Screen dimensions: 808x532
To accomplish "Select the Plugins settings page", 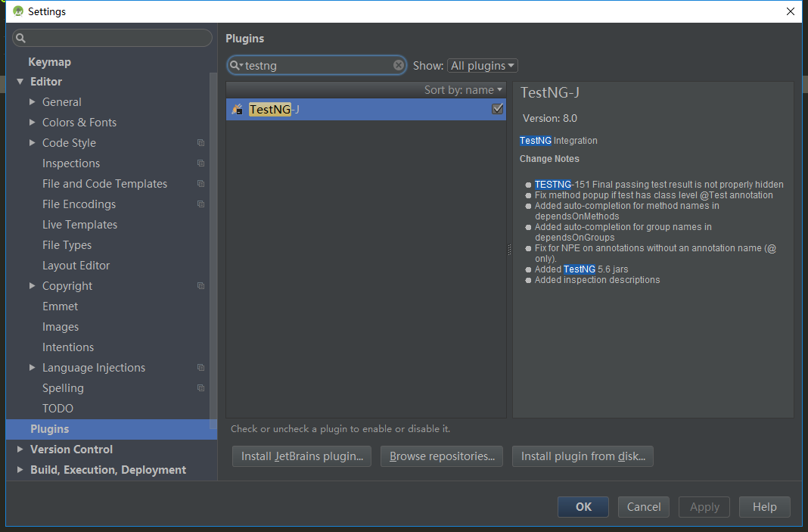I will [x=111, y=429].
